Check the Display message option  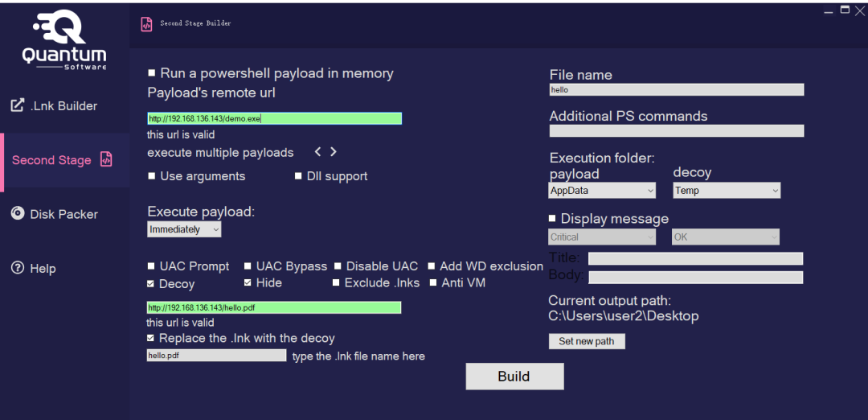coord(552,218)
